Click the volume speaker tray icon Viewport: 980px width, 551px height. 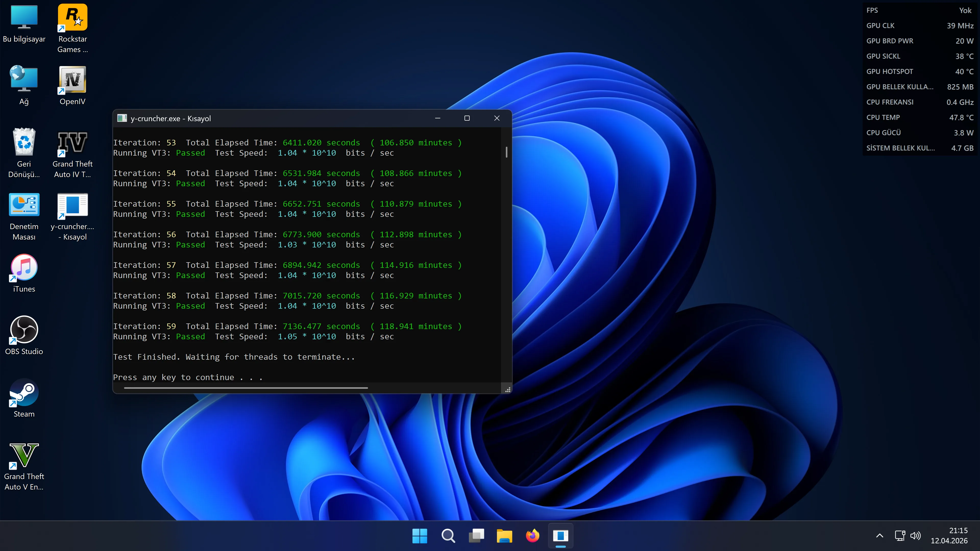tap(915, 536)
